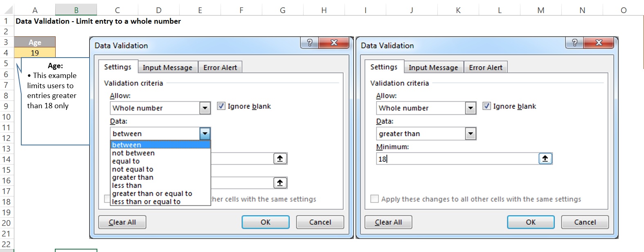Expand Allow dropdown in right dialog
This screenshot has width=644, height=252.
[x=471, y=108]
